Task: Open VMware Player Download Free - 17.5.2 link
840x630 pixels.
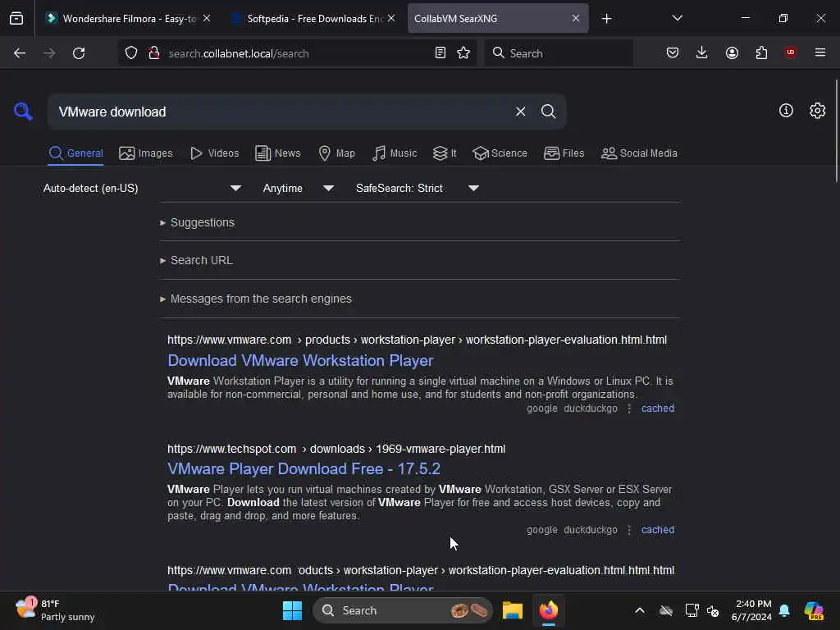Action: tap(304, 468)
